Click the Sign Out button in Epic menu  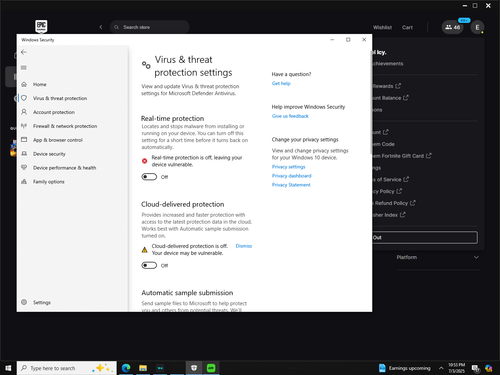coord(425,237)
